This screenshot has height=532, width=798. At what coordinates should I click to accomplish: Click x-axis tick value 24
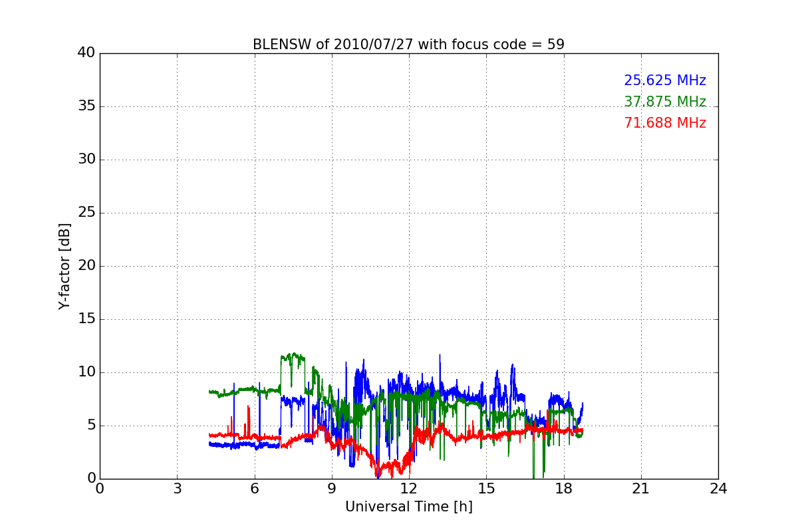tap(718, 489)
